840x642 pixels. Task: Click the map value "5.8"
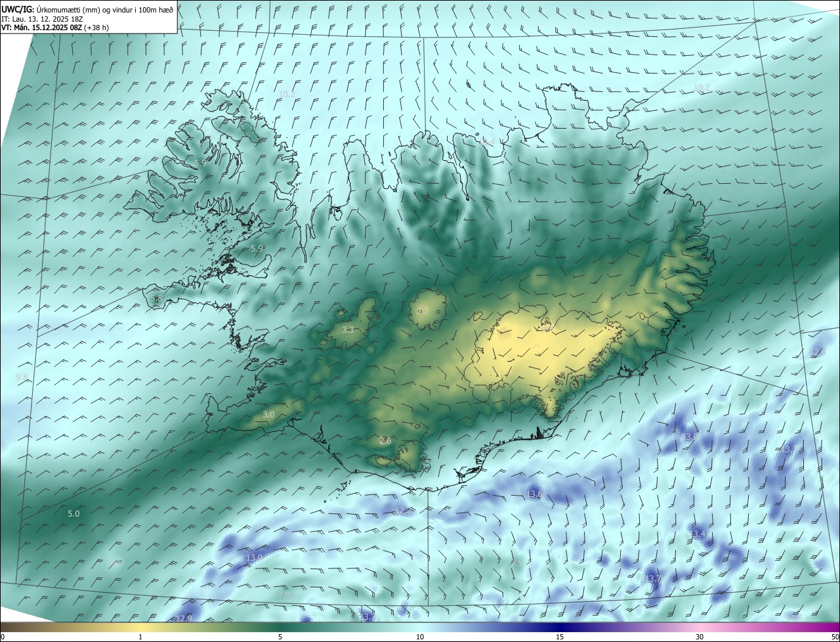pyautogui.click(x=156, y=299)
